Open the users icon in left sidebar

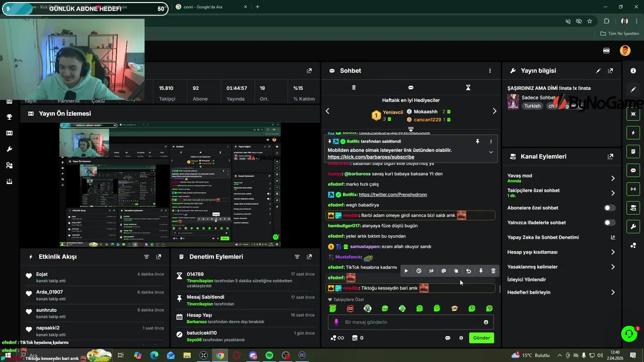(x=9, y=165)
